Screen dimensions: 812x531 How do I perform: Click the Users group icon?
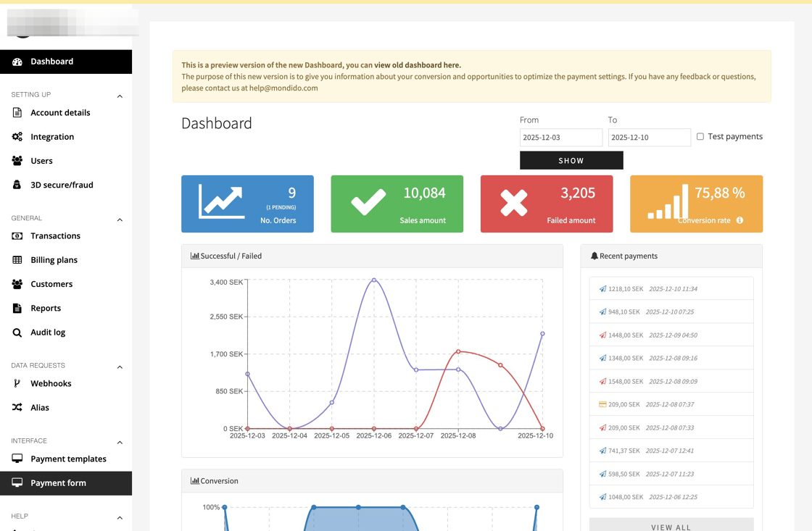point(17,160)
